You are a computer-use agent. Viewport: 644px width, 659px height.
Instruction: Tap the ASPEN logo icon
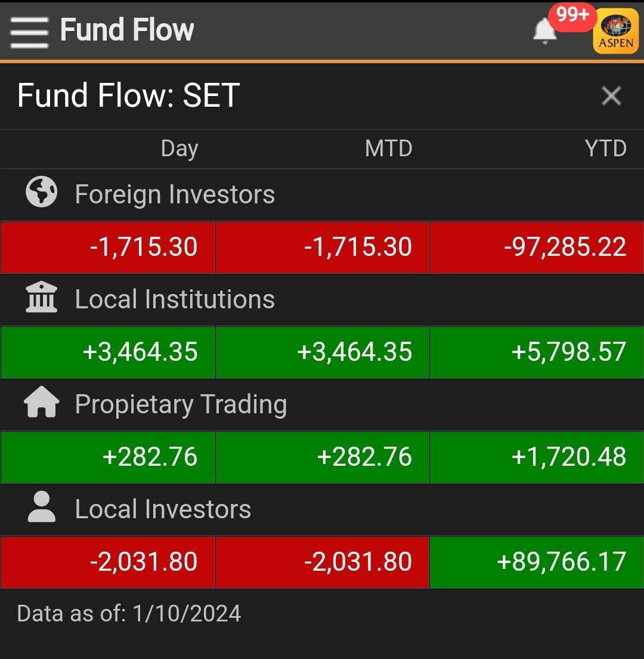tap(615, 32)
